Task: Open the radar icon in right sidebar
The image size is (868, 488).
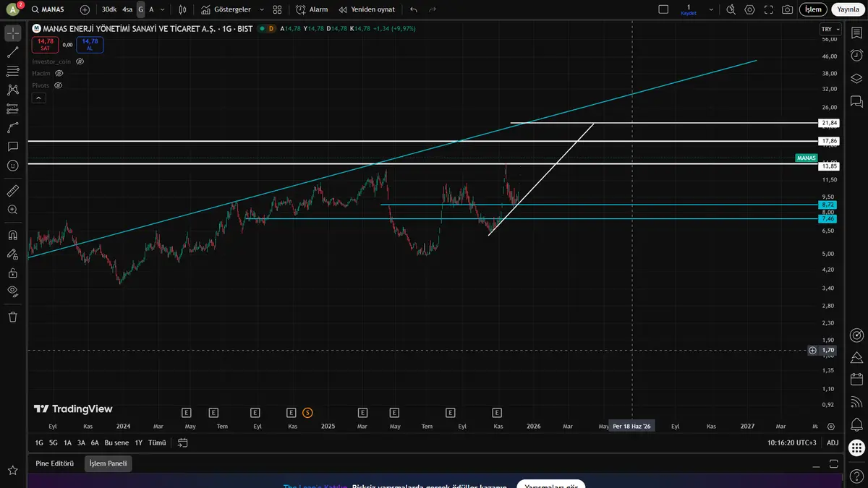Action: (856, 335)
